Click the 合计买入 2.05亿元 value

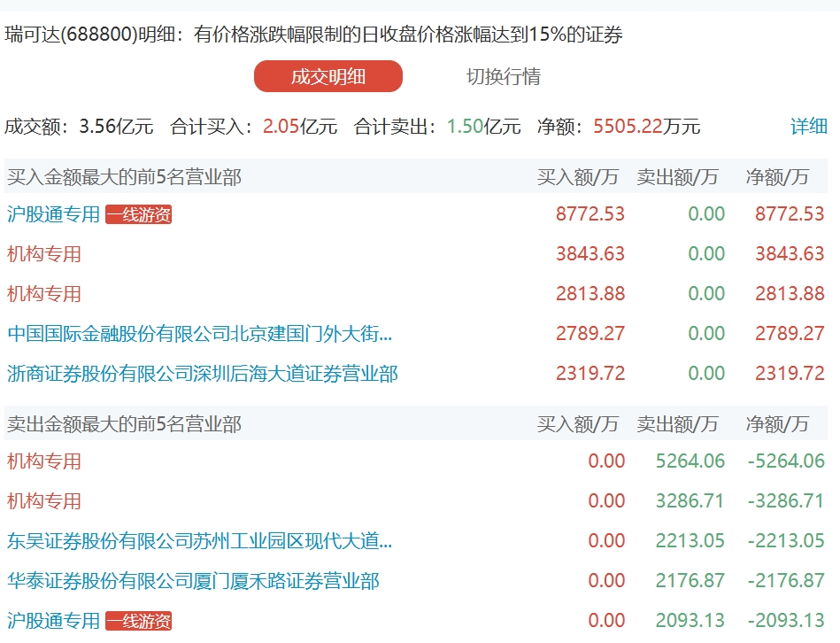pos(300,127)
